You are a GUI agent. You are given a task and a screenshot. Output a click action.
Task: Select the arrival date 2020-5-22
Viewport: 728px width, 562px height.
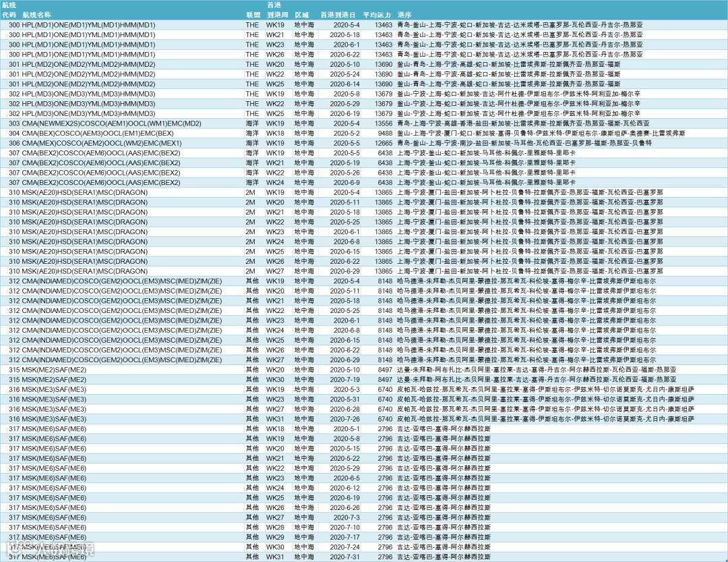coord(344,458)
